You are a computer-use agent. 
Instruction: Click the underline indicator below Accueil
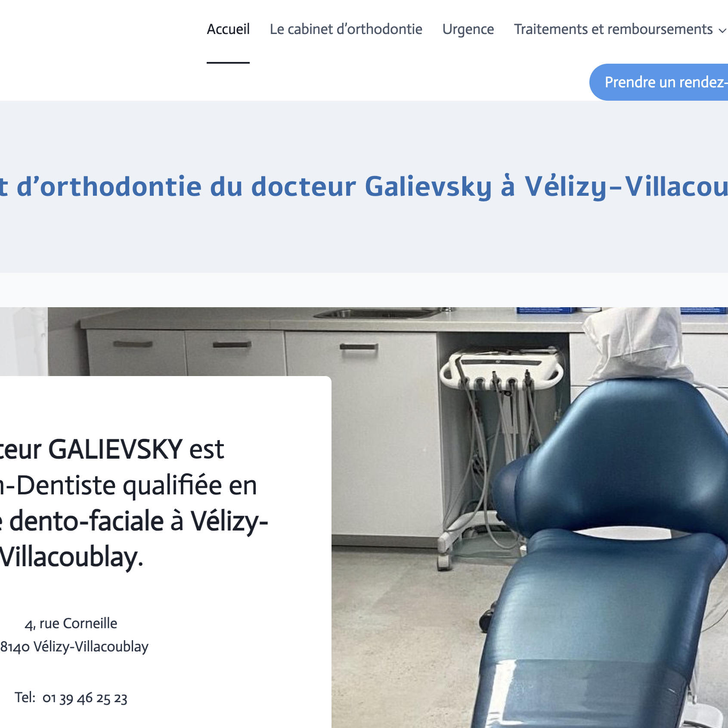[228, 62]
